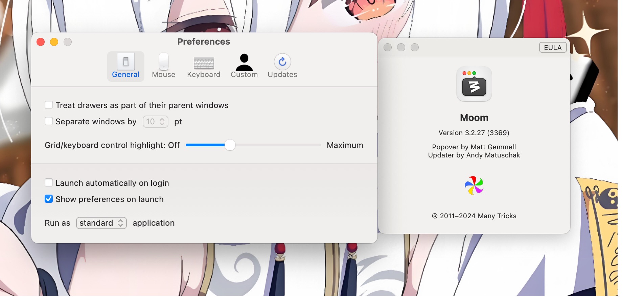Screen dimensions: 644x298
Task: Go to the Updates tab
Action: coord(282,66)
